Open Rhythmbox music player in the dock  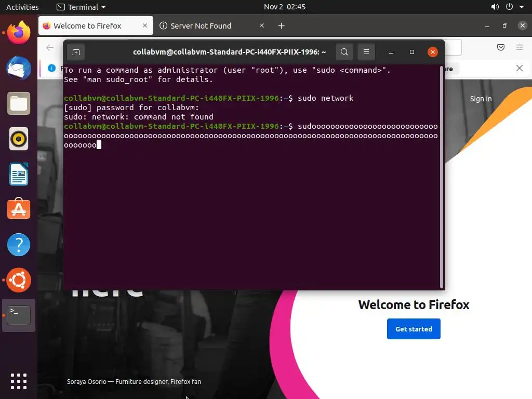[19, 139]
